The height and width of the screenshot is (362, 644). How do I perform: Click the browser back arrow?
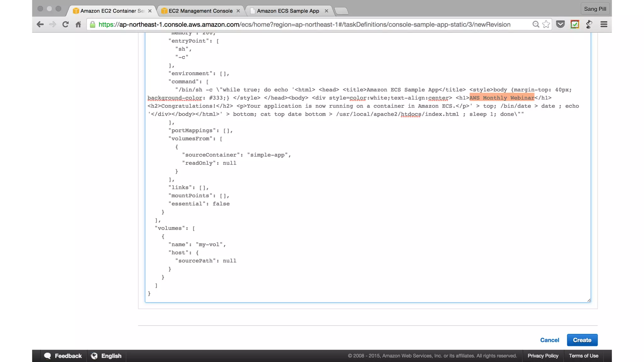pos(40,25)
